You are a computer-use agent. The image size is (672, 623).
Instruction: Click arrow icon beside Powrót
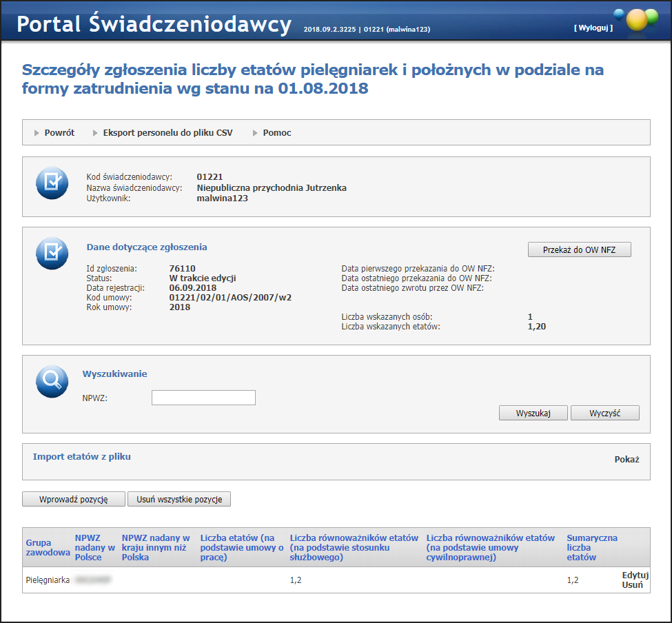[37, 133]
